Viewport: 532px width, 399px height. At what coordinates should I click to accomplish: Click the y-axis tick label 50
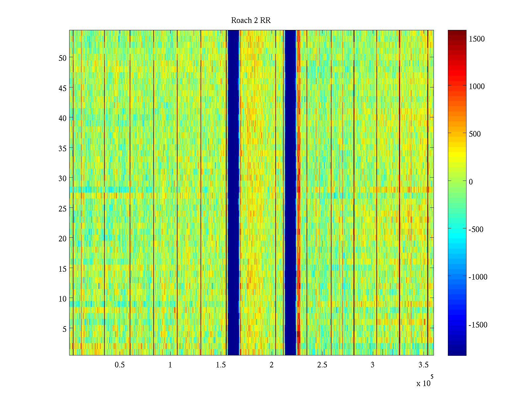click(x=63, y=58)
